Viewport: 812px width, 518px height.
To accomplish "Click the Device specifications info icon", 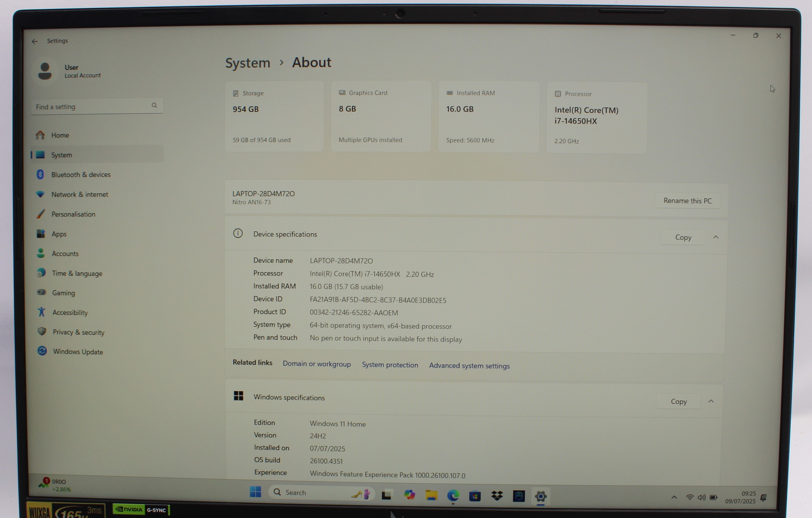I will coord(238,233).
